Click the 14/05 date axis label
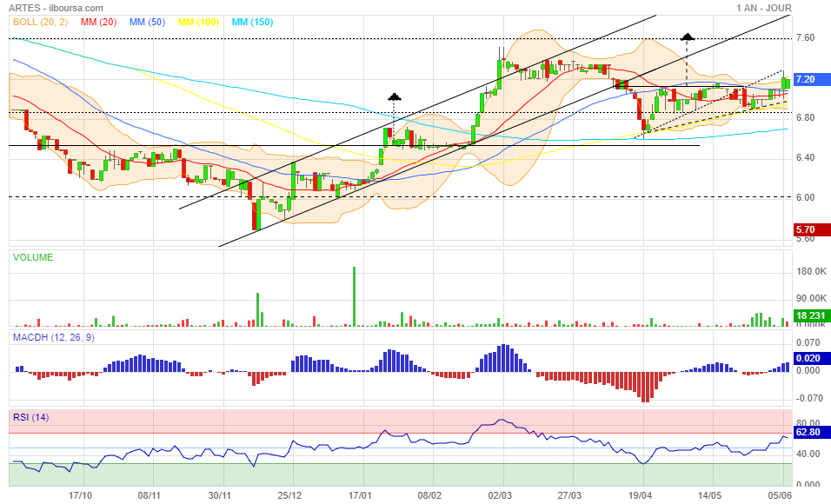Image resolution: width=831 pixels, height=504 pixels. pos(709,495)
